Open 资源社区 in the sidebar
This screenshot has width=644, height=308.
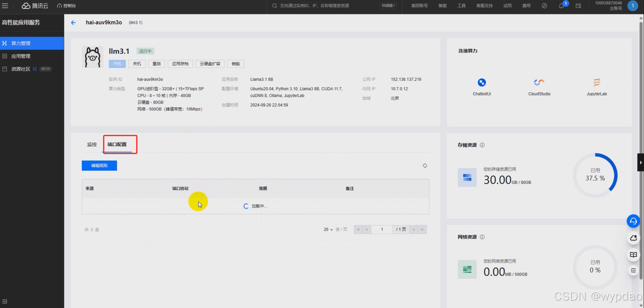[x=32, y=69]
